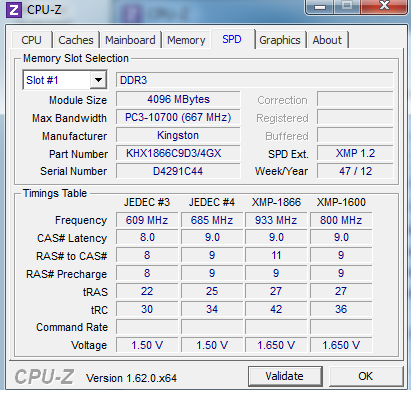
Task: Switch to the CPU tab
Action: click(31, 40)
